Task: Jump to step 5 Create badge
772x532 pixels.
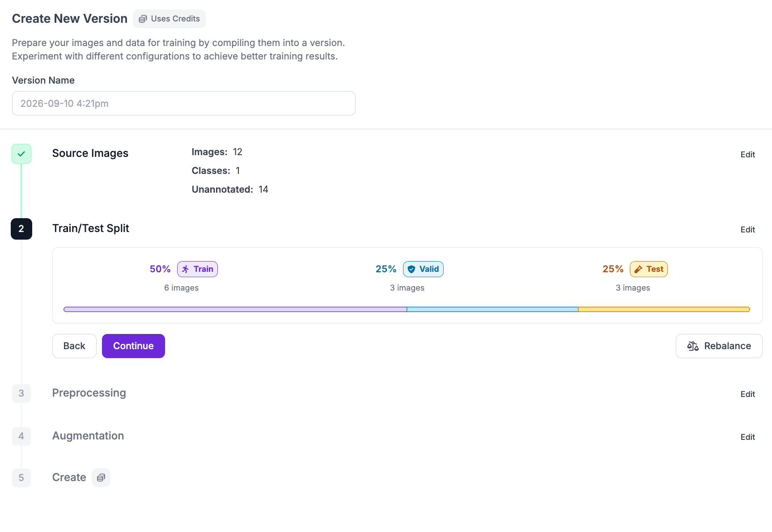Action: (21, 478)
